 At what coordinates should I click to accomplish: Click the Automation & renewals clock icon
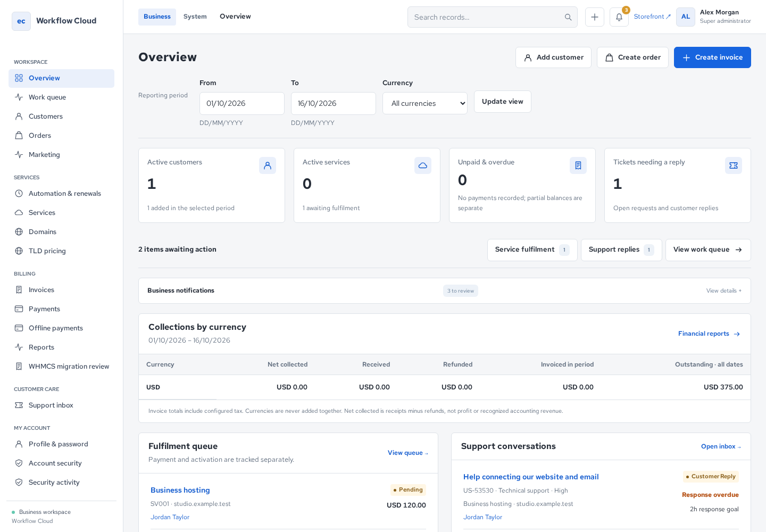[19, 194]
